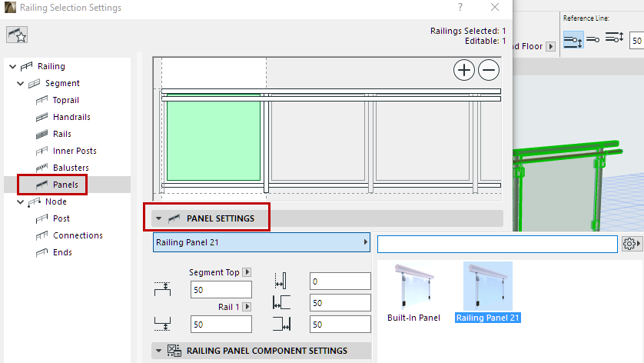Collapse Railing Panel Component Settings section

coord(158,351)
